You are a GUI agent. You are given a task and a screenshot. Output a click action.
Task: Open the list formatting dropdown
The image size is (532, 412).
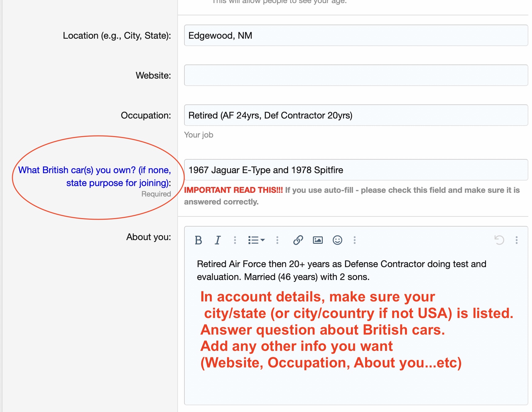point(256,240)
